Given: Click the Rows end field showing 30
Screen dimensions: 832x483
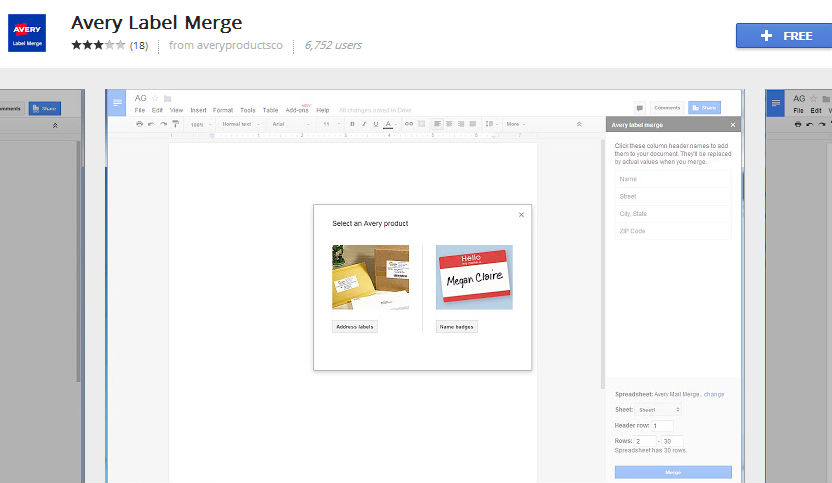Looking at the screenshot, I should coord(672,441).
